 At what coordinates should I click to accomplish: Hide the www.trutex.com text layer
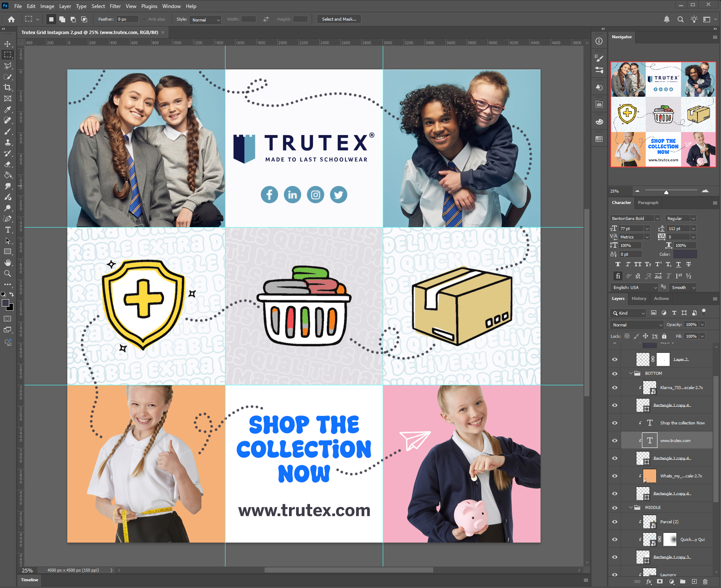point(615,440)
